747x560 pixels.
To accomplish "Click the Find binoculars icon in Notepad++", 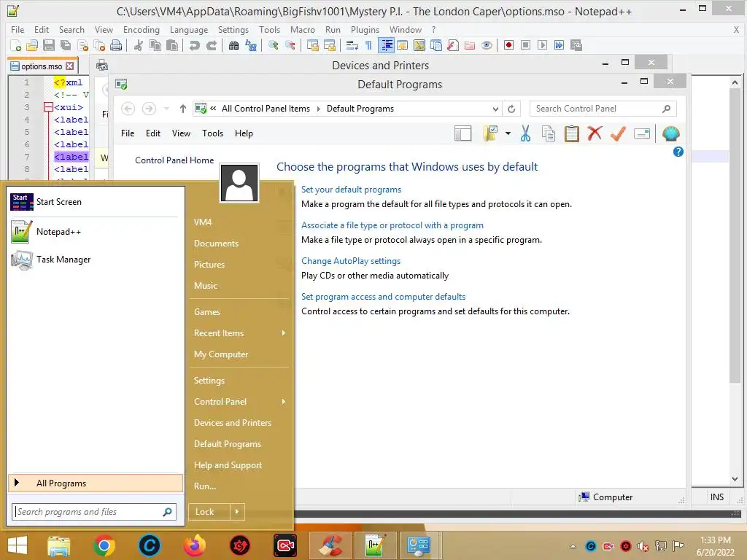I will tap(233, 45).
